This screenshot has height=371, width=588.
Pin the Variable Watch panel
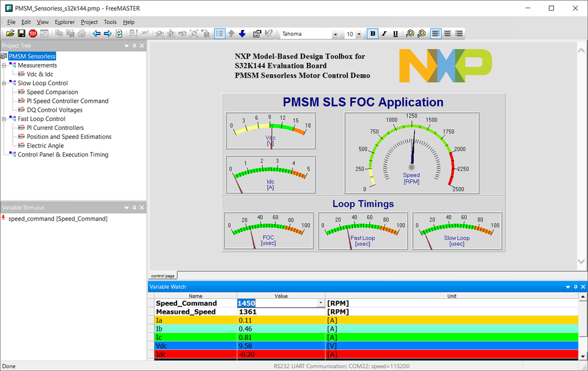[x=576, y=287]
